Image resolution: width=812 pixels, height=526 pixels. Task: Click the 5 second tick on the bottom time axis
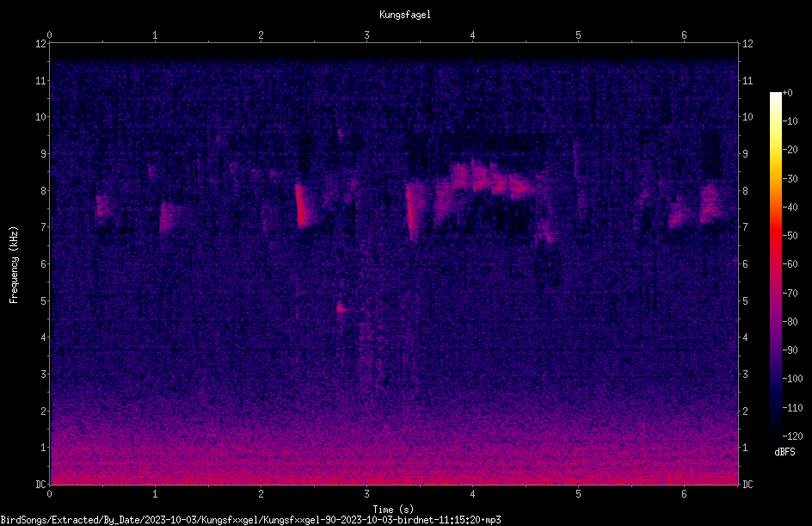coord(578,494)
